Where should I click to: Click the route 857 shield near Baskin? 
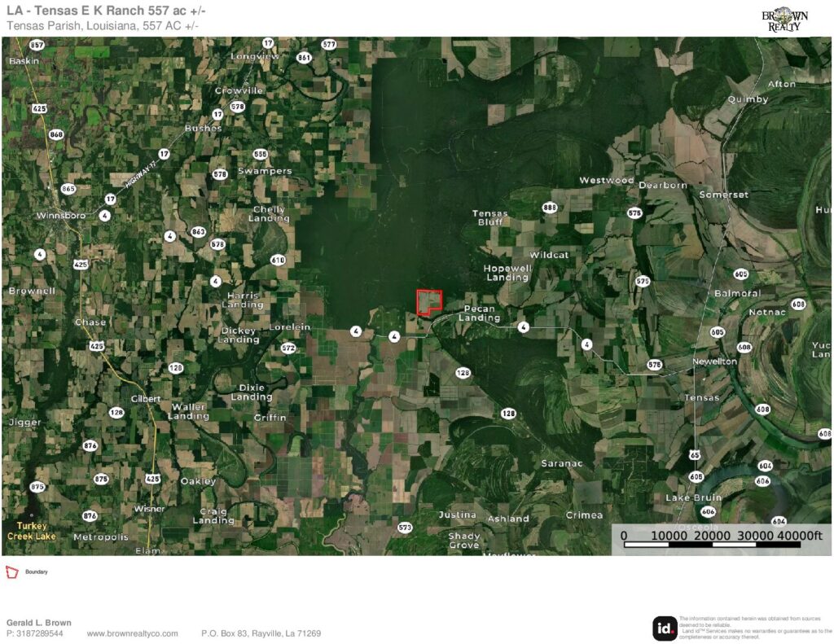coord(37,45)
